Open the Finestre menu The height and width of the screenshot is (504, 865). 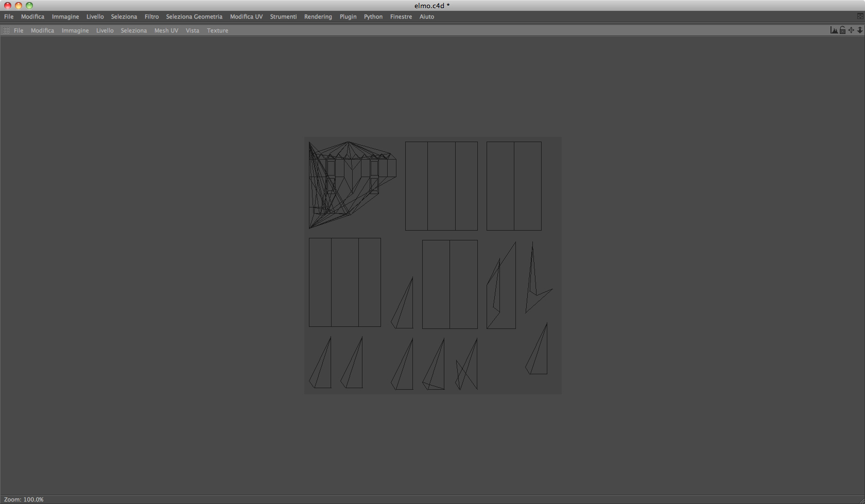[x=401, y=16]
